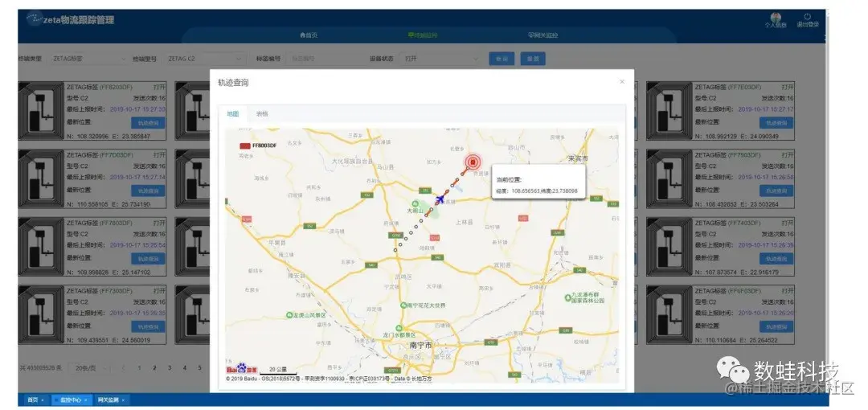868x410 pixels.
Task: Go to page 5 in pagination
Action: (200, 368)
